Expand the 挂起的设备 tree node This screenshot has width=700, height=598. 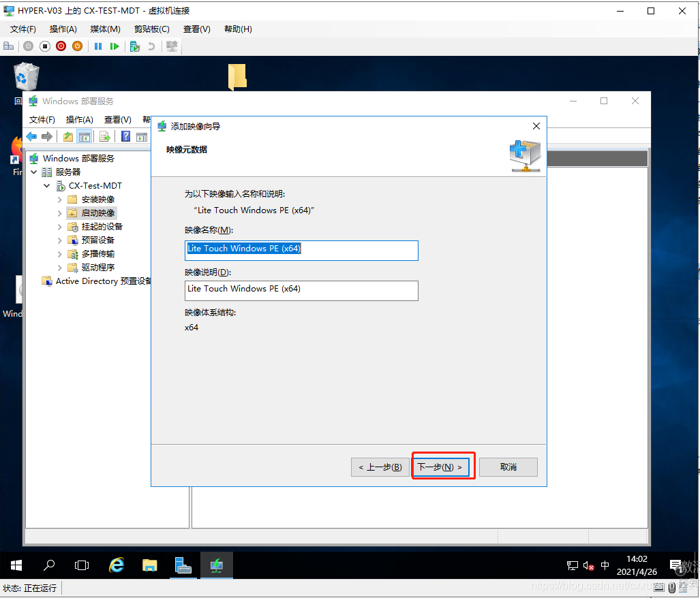60,227
